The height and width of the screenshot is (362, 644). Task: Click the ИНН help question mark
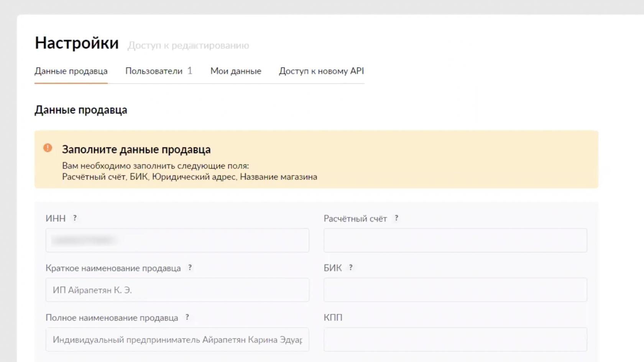(75, 218)
